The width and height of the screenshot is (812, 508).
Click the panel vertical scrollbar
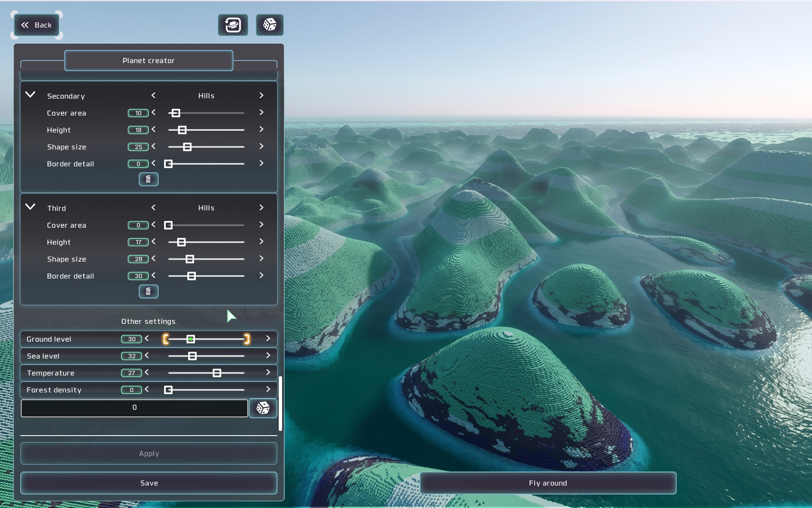[x=280, y=403]
